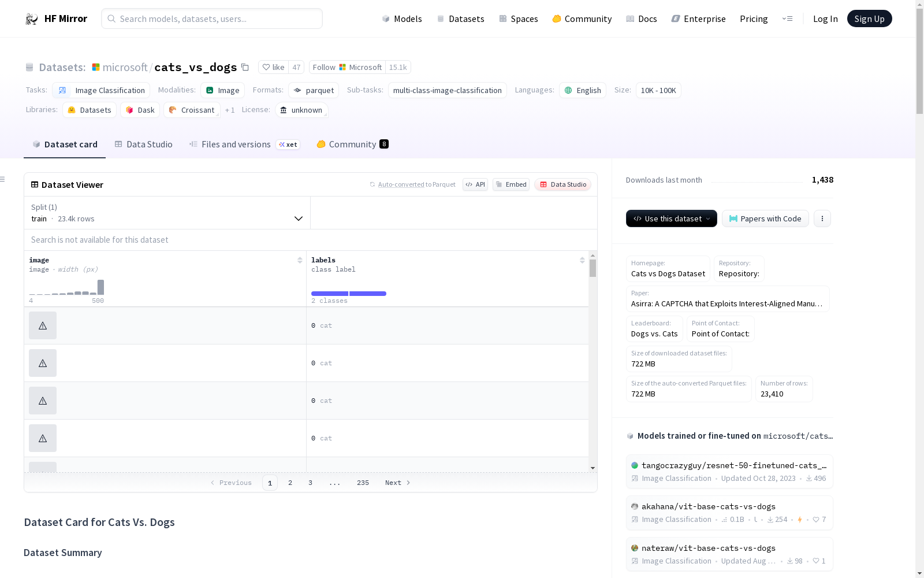Open the Community tab with 8 discussions
Viewport: 924px width, 578px height.
point(352,144)
